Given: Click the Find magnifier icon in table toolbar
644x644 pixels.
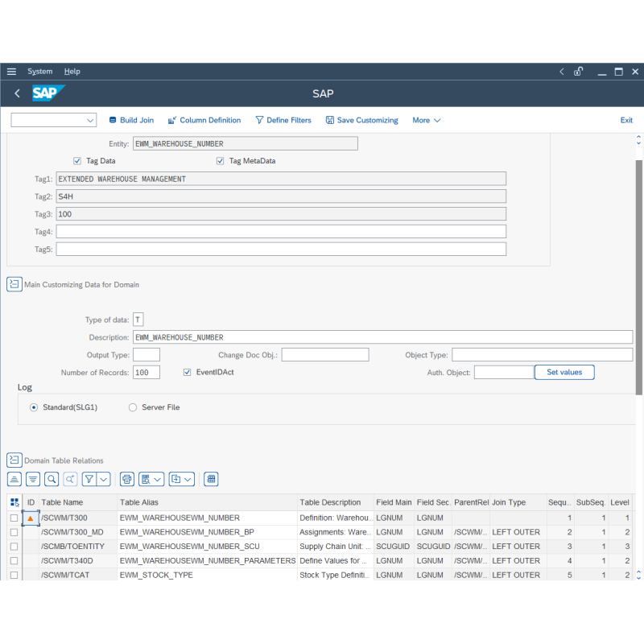Looking at the screenshot, I should point(52,479).
